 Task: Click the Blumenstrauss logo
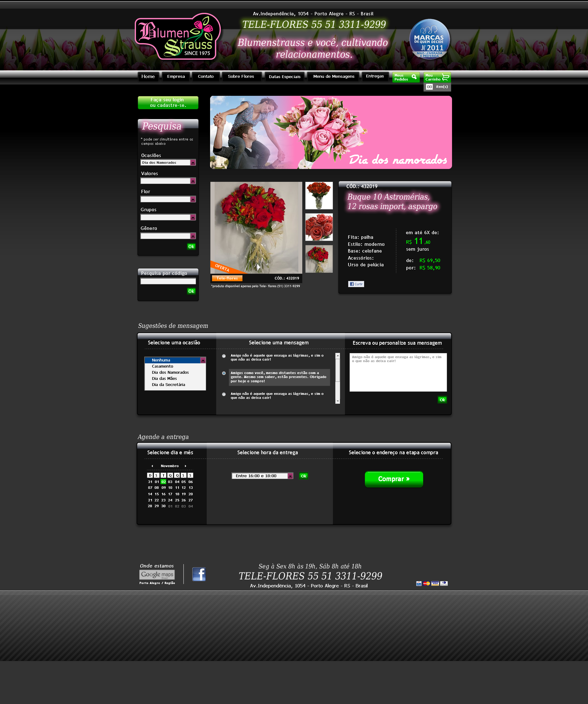178,37
